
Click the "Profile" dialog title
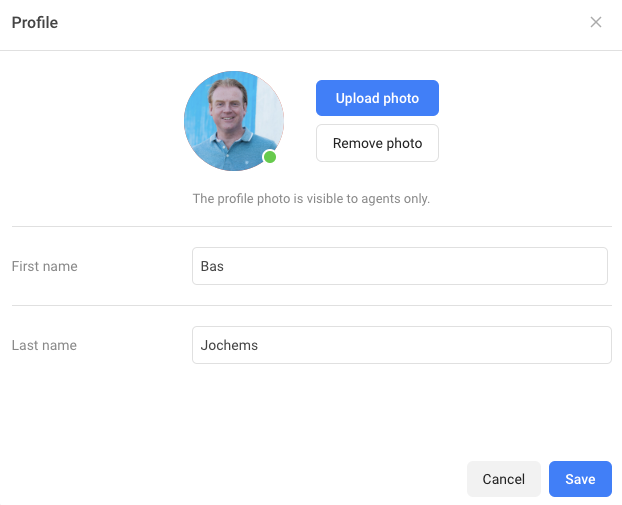tap(35, 22)
